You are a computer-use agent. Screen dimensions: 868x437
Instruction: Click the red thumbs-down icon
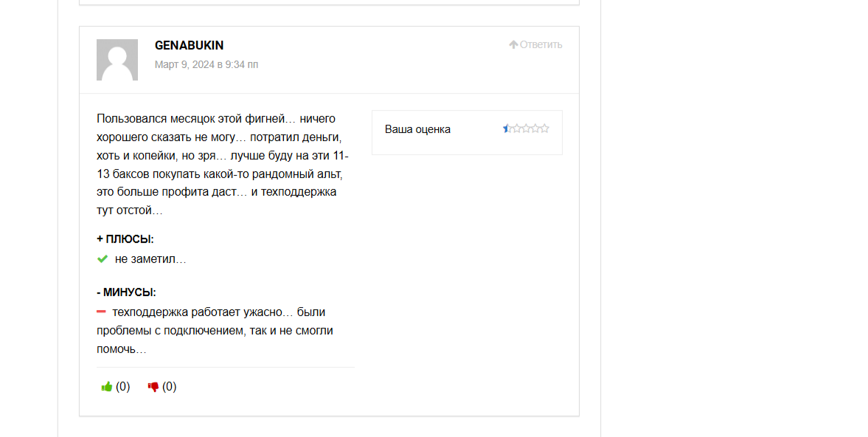(x=153, y=387)
